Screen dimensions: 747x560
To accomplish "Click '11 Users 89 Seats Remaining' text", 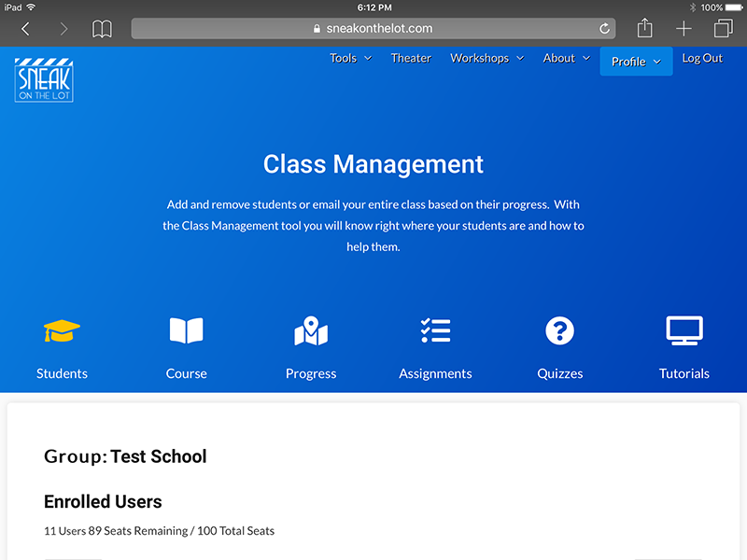I will click(x=116, y=530).
